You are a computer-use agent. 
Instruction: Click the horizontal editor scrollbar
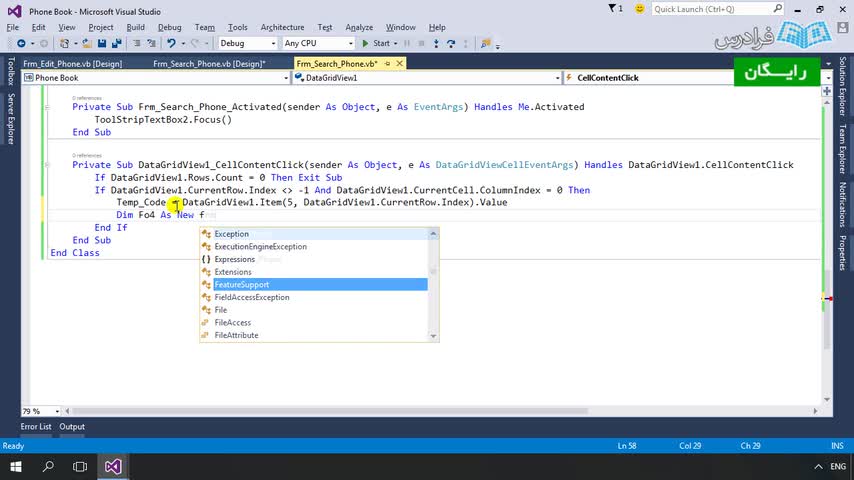330,411
